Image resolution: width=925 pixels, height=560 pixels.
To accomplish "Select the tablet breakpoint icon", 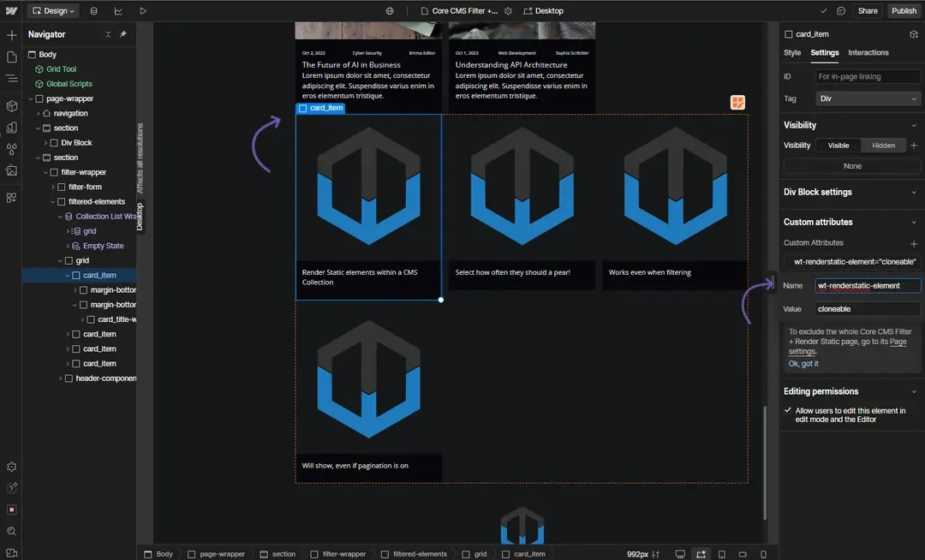I will pos(721,554).
